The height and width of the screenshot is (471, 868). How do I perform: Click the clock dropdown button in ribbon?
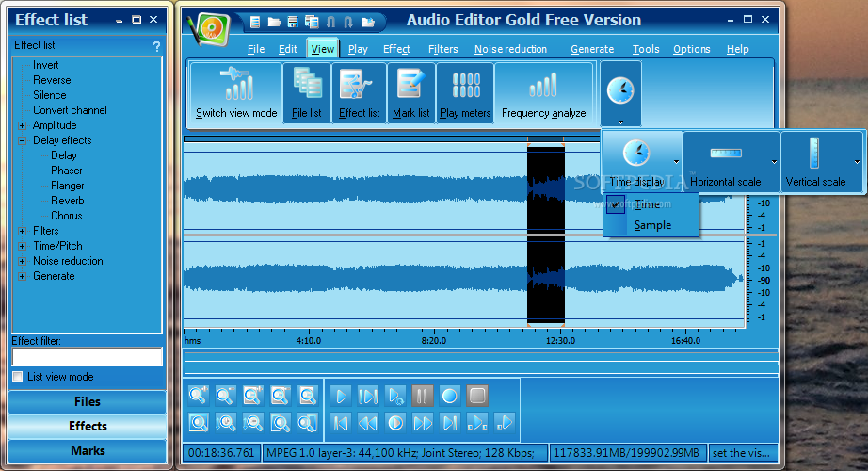(620, 93)
